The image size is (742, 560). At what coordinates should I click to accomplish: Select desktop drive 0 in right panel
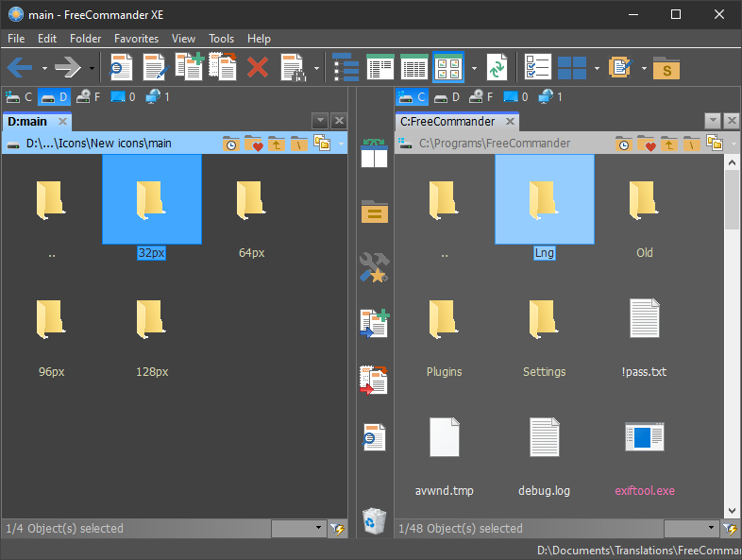tap(515, 97)
